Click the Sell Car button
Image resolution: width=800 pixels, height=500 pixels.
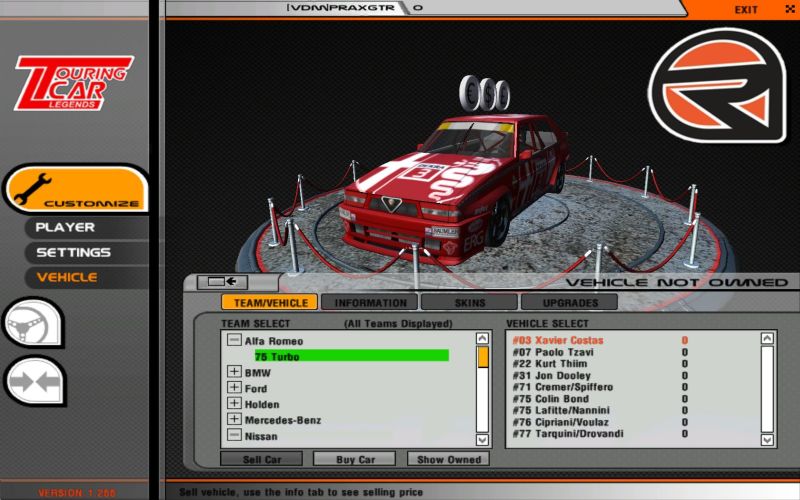[x=261, y=459]
